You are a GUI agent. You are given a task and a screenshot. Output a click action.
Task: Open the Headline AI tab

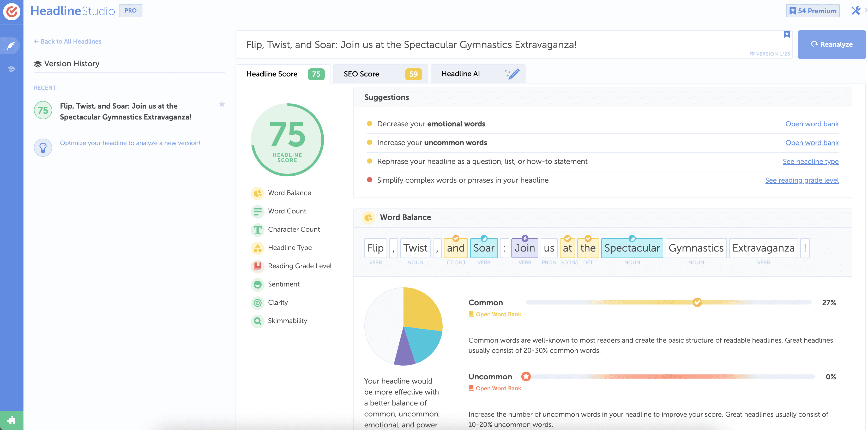[478, 74]
